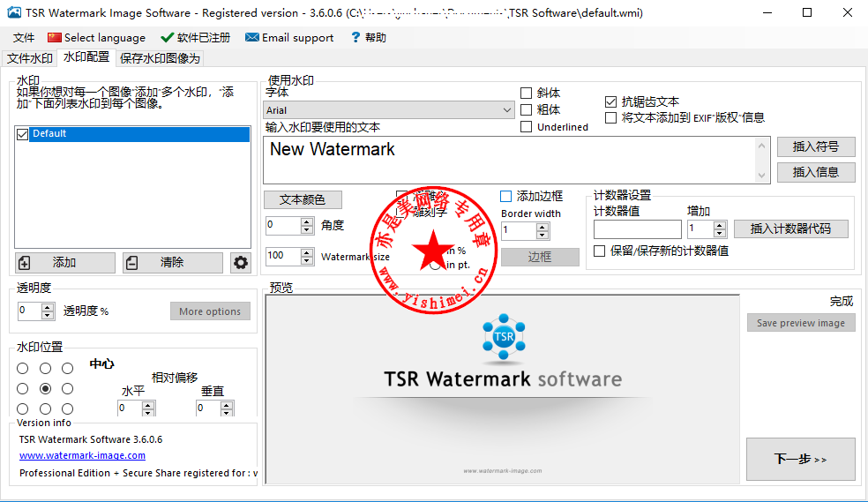The width and height of the screenshot is (868, 502).
Task: Increase the Border width spinner
Action: (x=542, y=227)
